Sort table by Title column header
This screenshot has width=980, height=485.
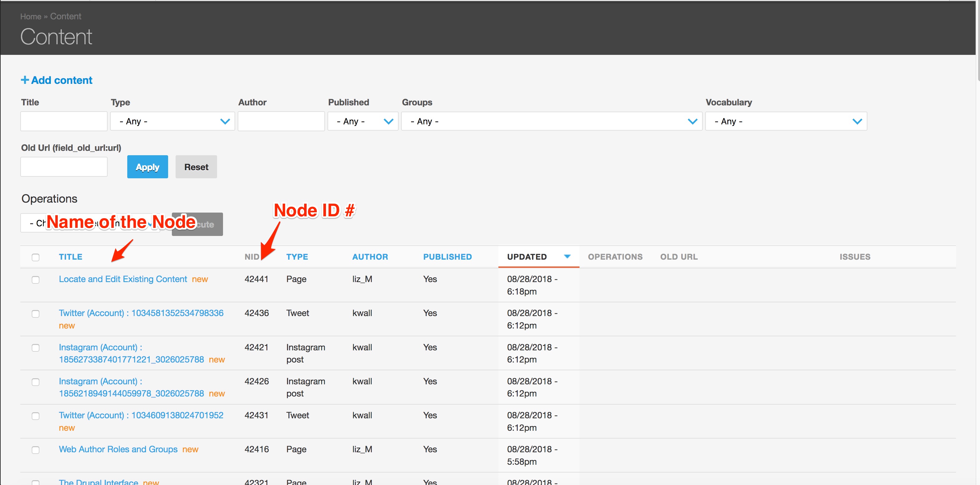point(70,257)
